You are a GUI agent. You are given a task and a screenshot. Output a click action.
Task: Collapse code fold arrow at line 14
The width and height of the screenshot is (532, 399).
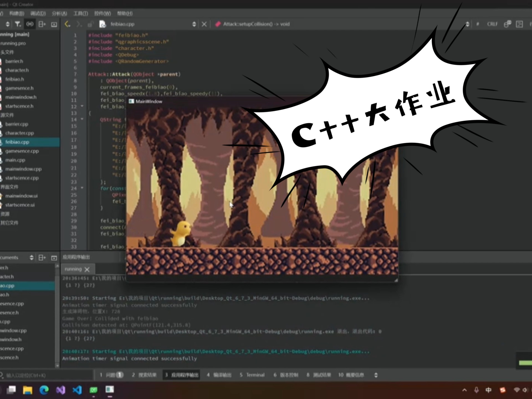tap(82, 119)
